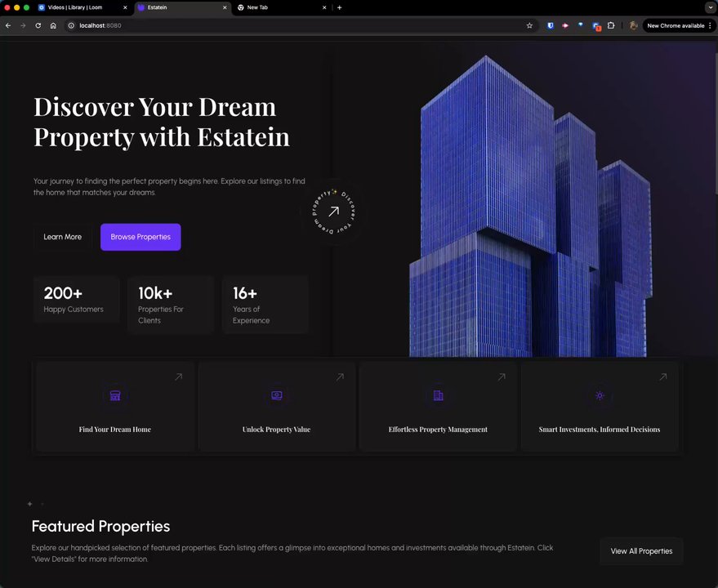This screenshot has width=718, height=588.
Task: Click the 10k+ Properties For Clients stat
Action: pos(172,305)
